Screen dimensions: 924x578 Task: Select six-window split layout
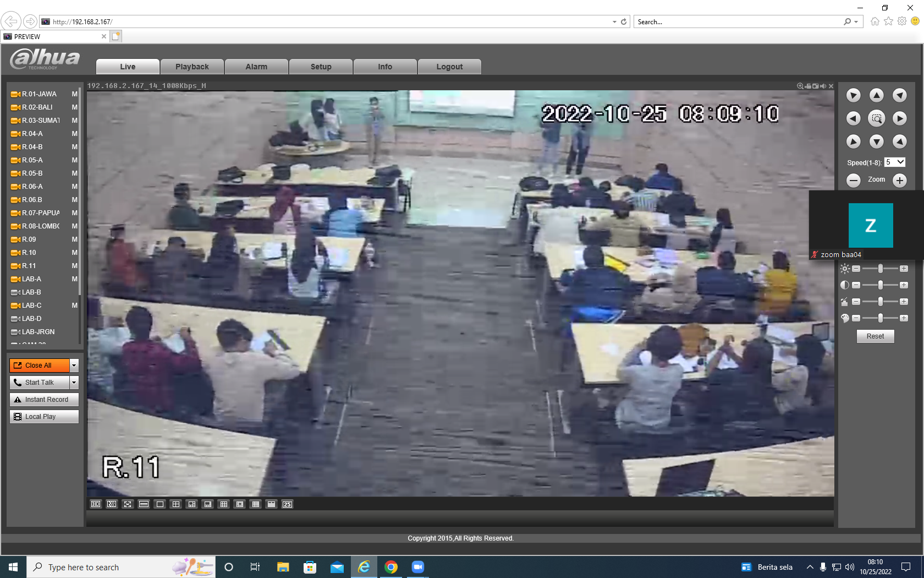click(191, 504)
